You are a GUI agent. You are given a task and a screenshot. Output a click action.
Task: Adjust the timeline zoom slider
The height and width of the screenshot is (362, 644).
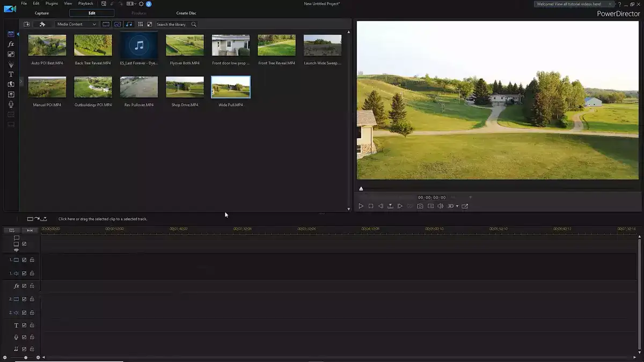26,357
